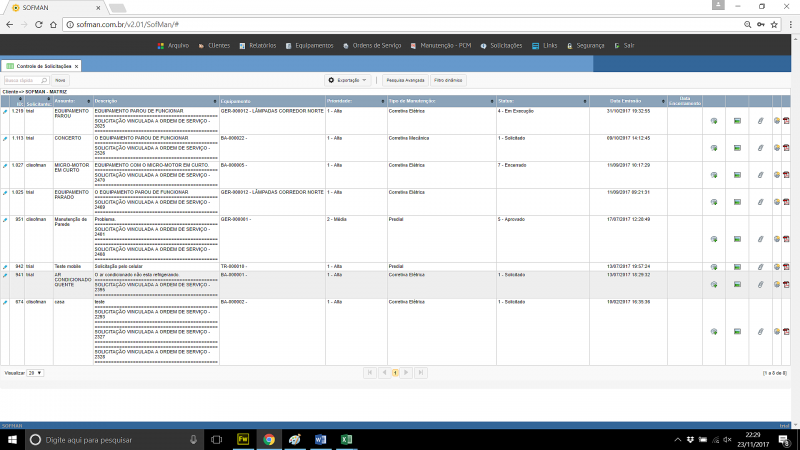800x450 pixels.
Task: Open attachments paperclip for request 1.113
Action: coord(760,148)
